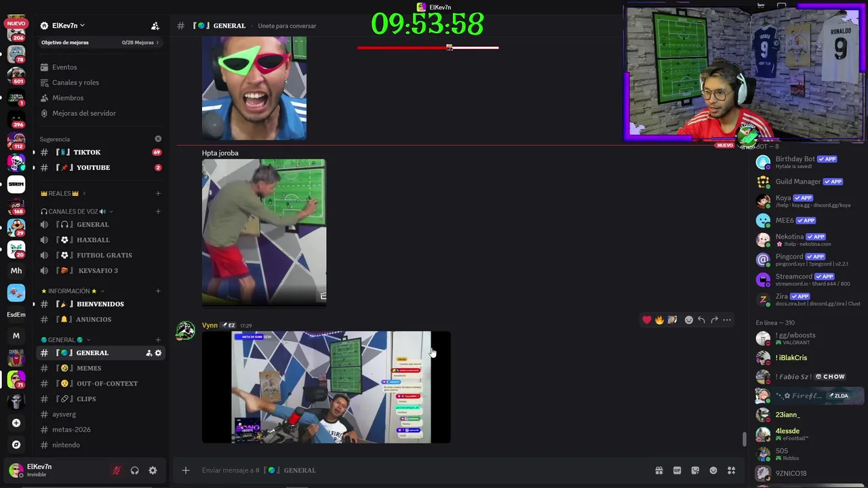Open GENERAL channel settings gear
Viewport: 868px width, 488px height.
tap(159, 353)
